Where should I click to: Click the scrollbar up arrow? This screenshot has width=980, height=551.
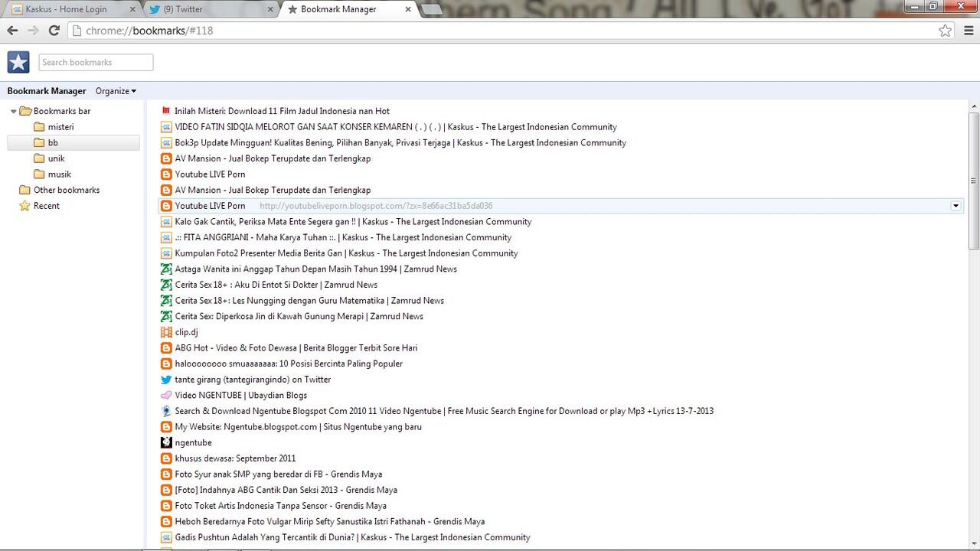(974, 106)
